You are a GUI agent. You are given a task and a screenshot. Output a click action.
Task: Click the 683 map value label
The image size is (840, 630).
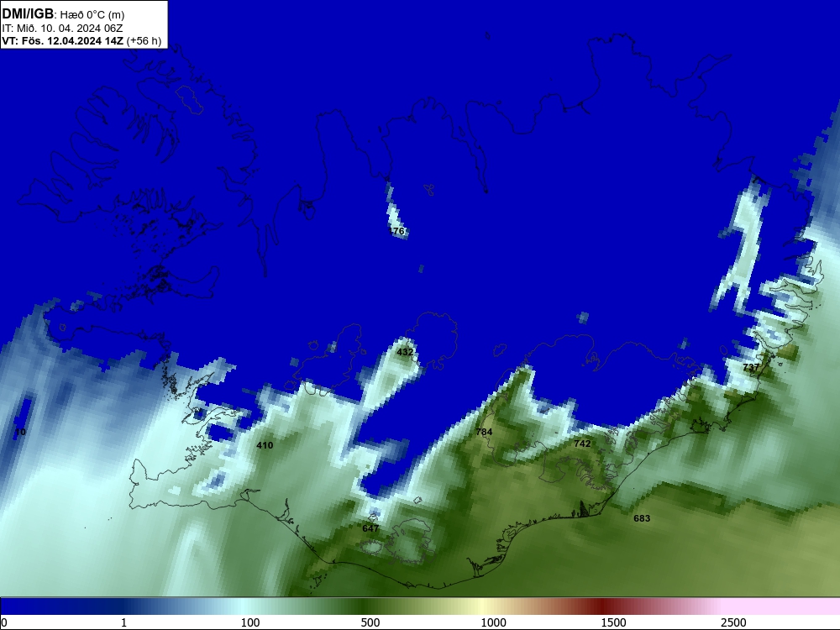[x=642, y=518]
